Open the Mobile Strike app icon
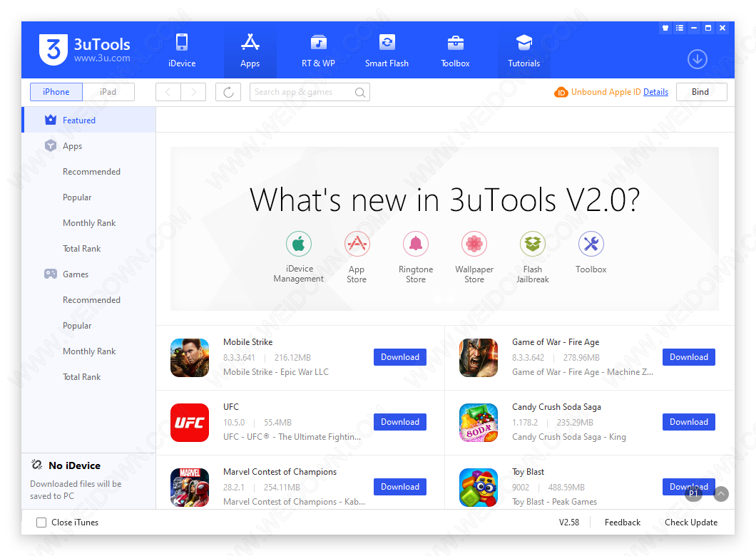 click(190, 358)
